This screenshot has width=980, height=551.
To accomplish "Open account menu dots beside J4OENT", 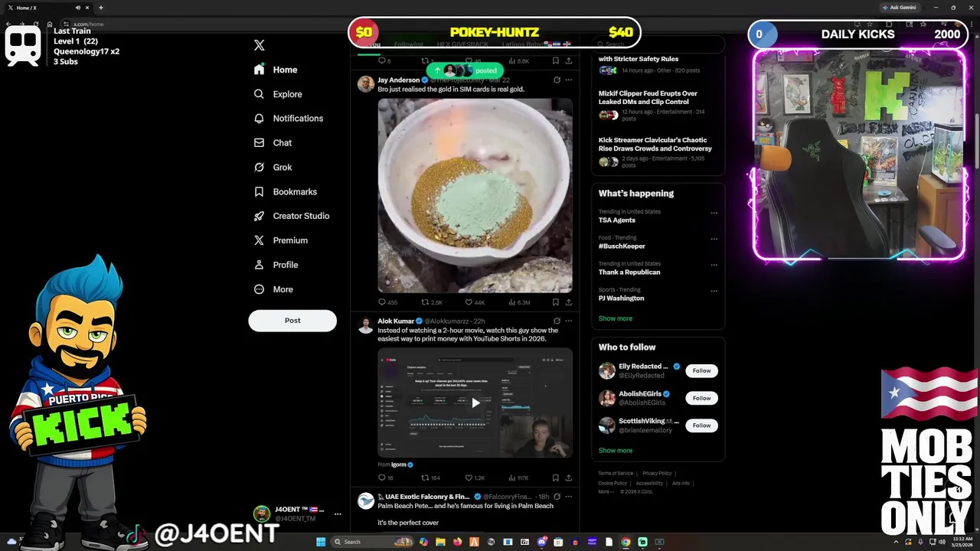I will click(x=338, y=514).
